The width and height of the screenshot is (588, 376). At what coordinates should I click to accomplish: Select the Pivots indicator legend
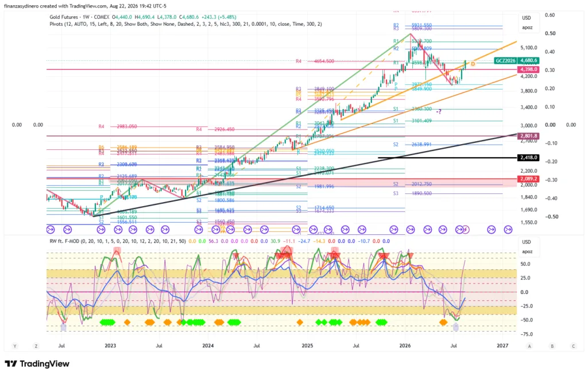(x=185, y=24)
